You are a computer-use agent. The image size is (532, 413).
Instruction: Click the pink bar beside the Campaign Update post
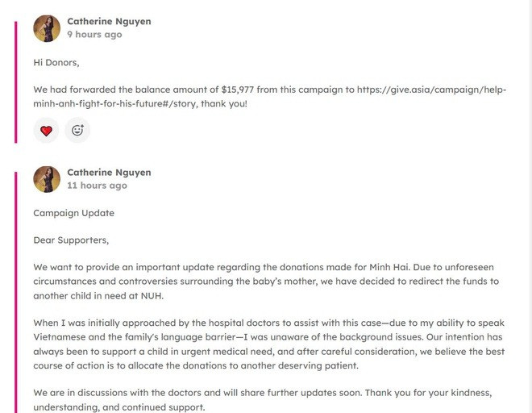point(15,290)
